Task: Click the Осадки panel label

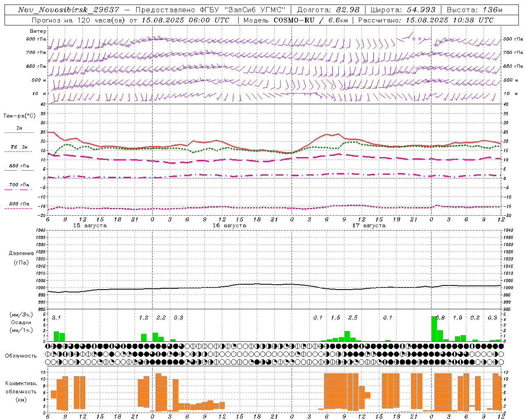Action: click(x=21, y=322)
